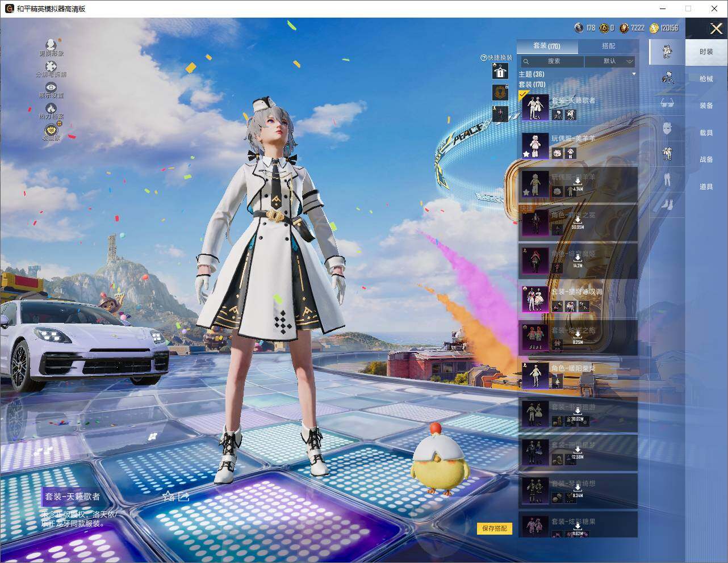
Task: Click the 天籁歌者 second item icon
Action: 571,115
